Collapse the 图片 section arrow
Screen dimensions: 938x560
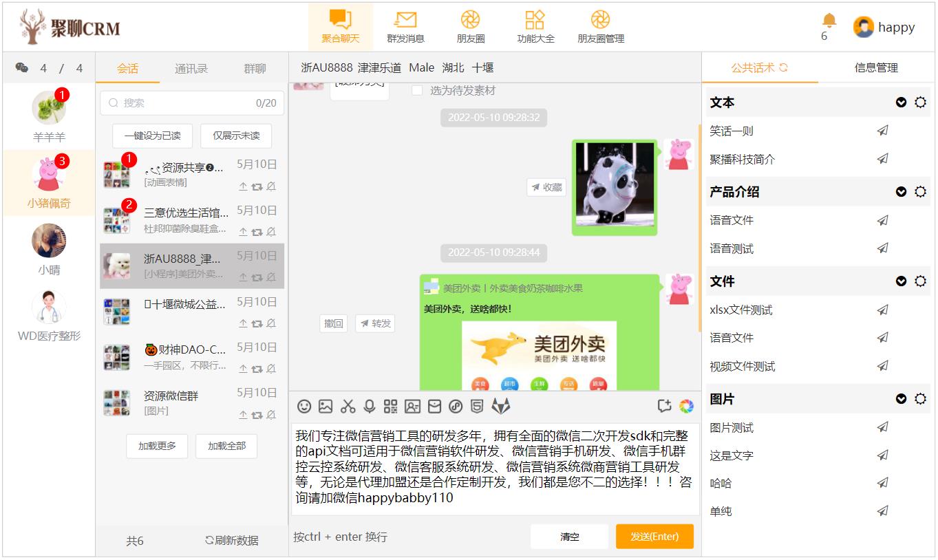pyautogui.click(x=901, y=399)
